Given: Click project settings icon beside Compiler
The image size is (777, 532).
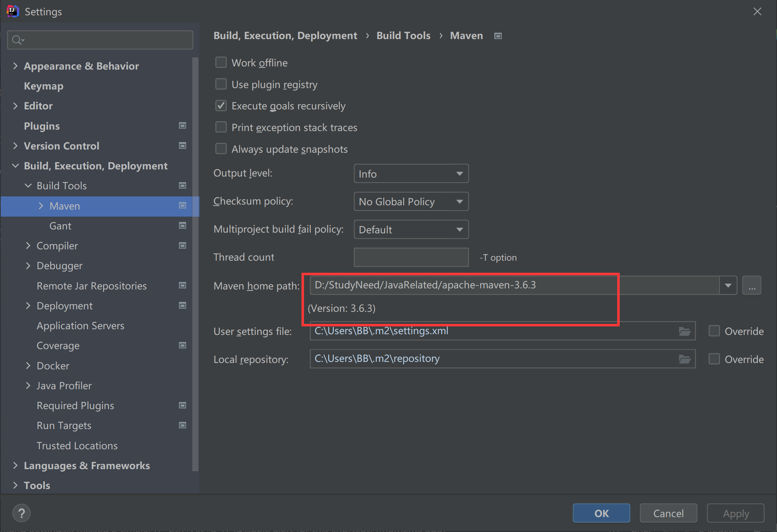Looking at the screenshot, I should tap(183, 245).
